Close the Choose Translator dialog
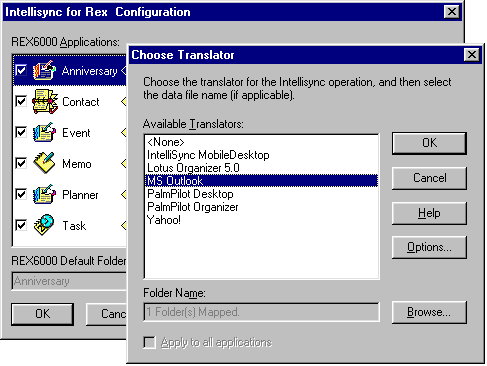Image resolution: width=487 pixels, height=366 pixels. pyautogui.click(x=472, y=54)
